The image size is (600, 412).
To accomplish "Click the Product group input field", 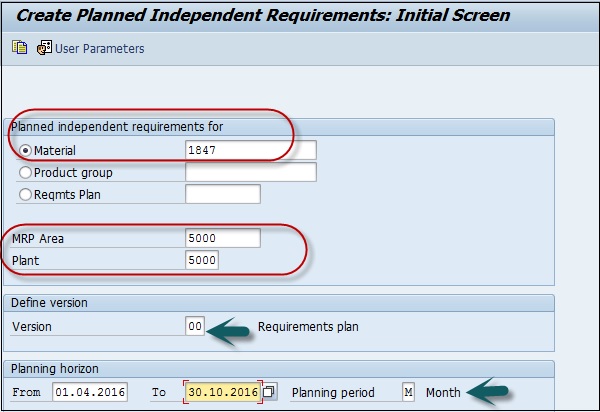I will [x=250, y=172].
